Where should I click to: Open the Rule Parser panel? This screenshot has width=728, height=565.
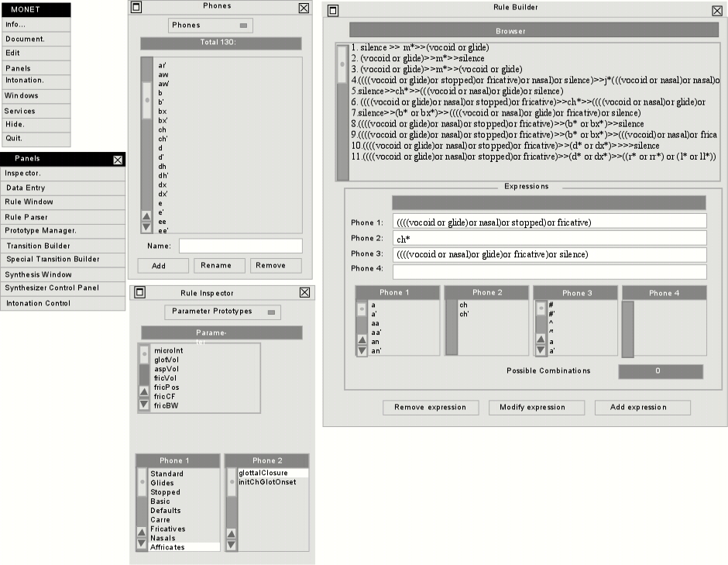click(x=63, y=217)
